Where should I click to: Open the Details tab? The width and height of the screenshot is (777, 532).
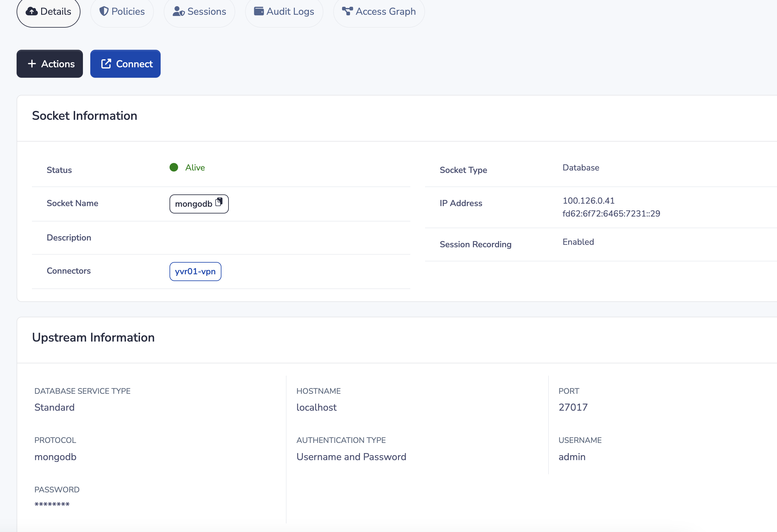(49, 12)
